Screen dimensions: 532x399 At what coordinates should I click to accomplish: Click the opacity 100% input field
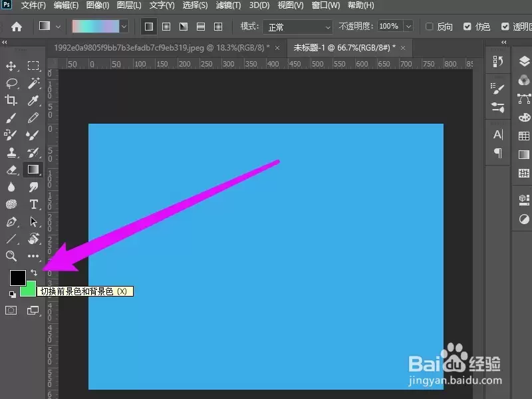pyautogui.click(x=390, y=27)
